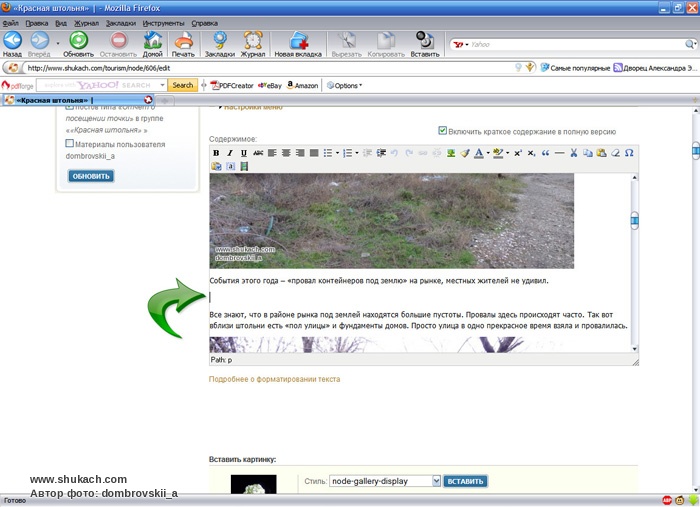
Task: Align text left in editor
Action: pyautogui.click(x=272, y=153)
